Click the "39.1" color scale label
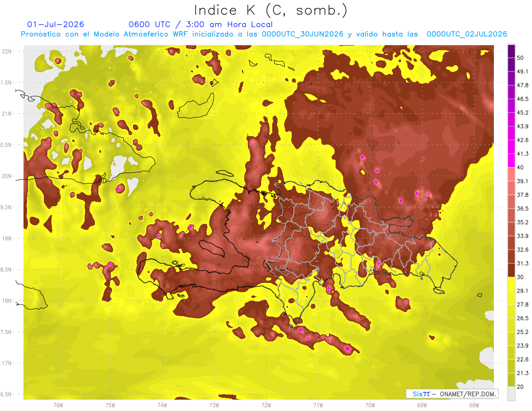Viewport: 532px width, 411px height. pos(522,181)
